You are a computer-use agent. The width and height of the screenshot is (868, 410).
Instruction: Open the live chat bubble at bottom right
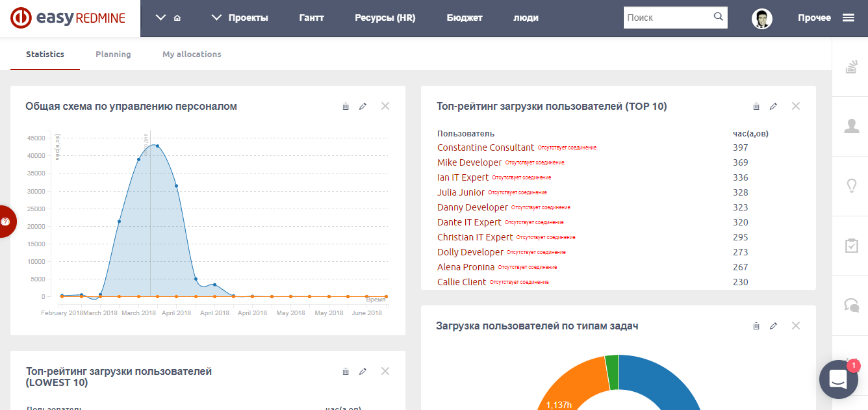(838, 379)
